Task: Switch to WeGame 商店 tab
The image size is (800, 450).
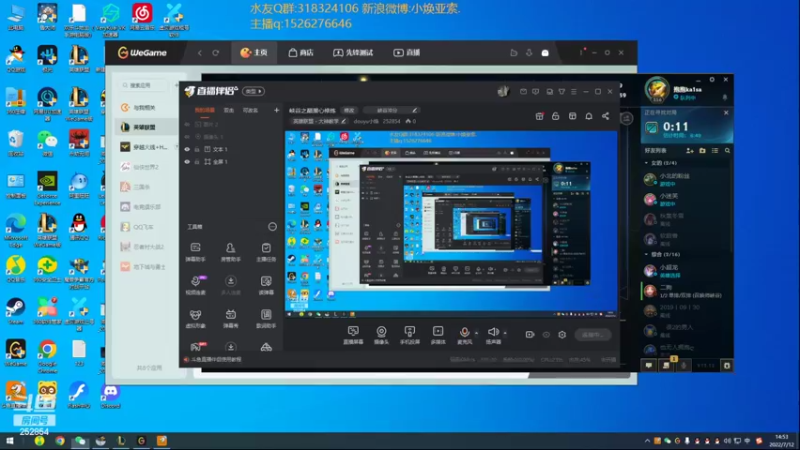Action: point(301,53)
